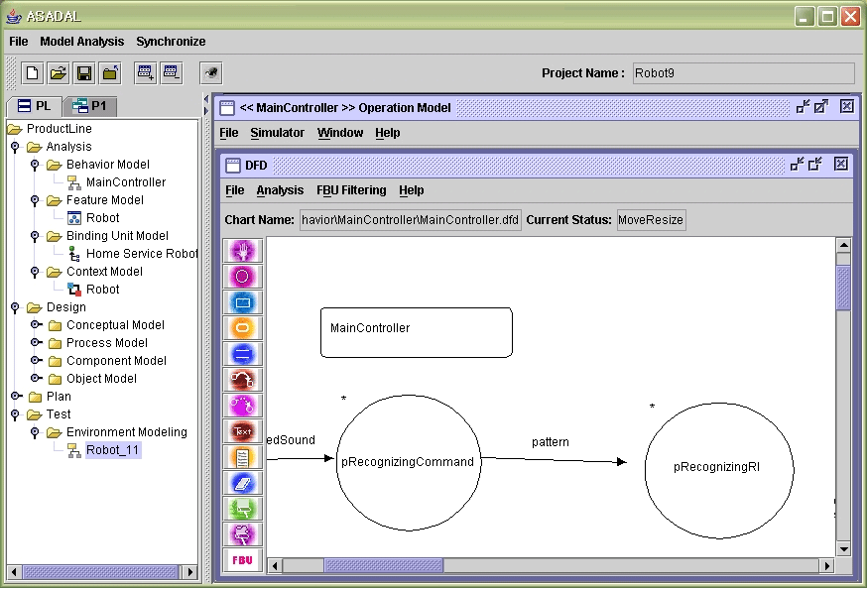The image size is (868, 589).
Task: Open the Synchronize menu
Action: point(171,42)
